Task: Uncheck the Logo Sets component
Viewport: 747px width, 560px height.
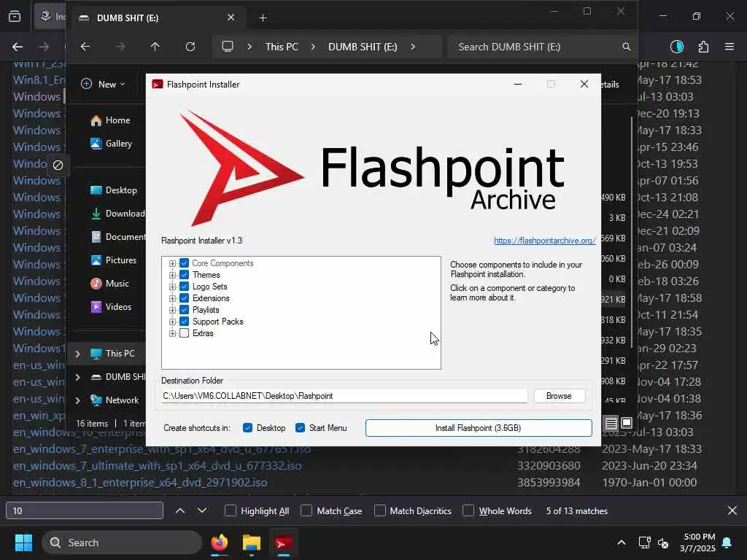Action: [185, 286]
